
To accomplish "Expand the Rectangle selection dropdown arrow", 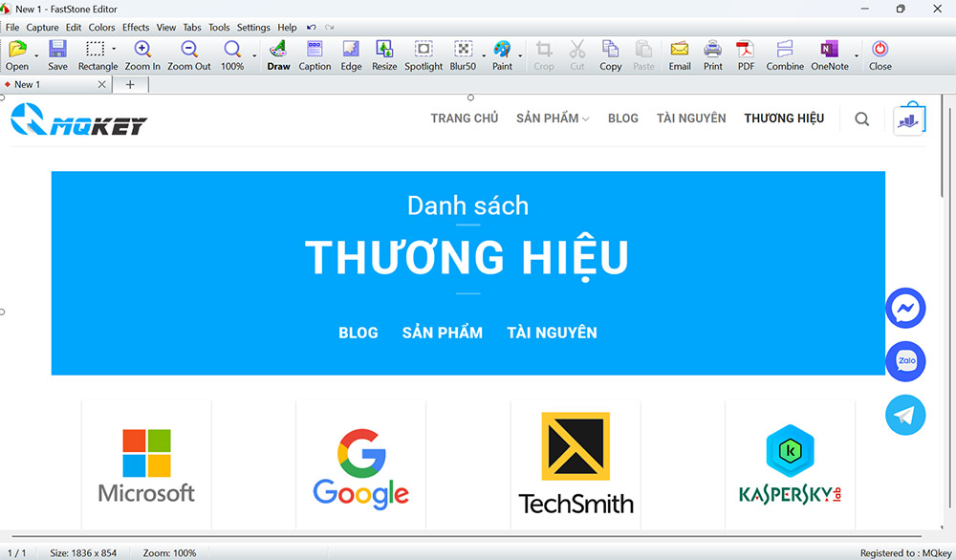I will (x=114, y=49).
